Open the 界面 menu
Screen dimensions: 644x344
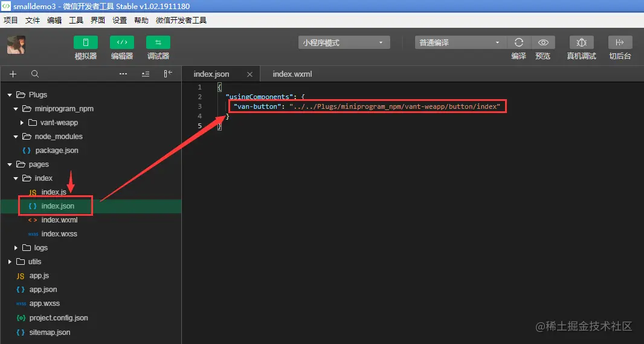(98, 20)
